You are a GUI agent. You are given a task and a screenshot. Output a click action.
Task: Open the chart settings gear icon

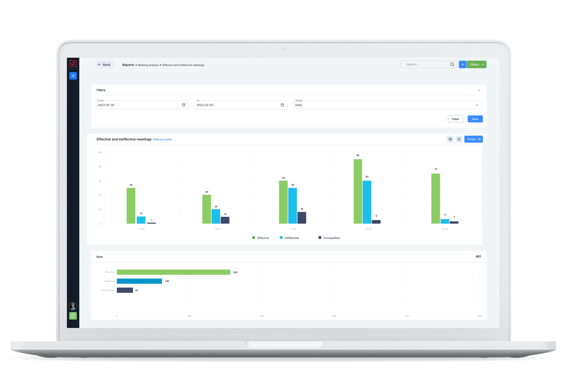point(450,139)
